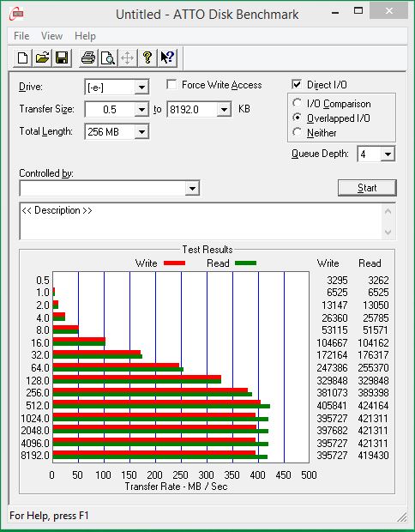Click the yellow question mark About icon

pos(147,57)
